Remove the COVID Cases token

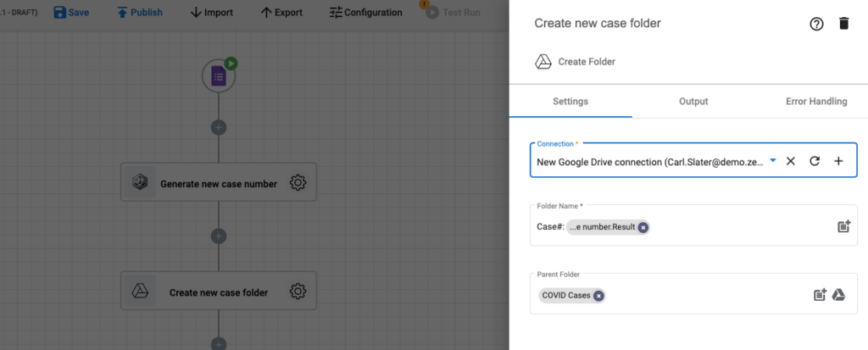(x=598, y=296)
